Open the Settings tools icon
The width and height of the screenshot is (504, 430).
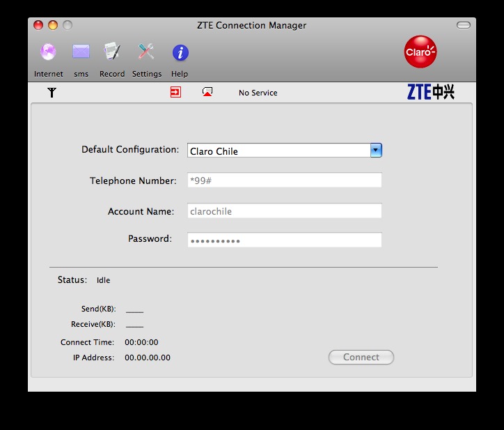click(146, 52)
